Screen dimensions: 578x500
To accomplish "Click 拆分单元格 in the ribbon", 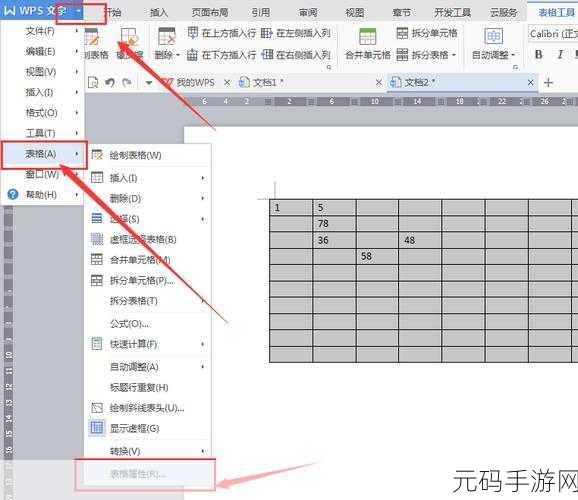I will click(x=427, y=33).
